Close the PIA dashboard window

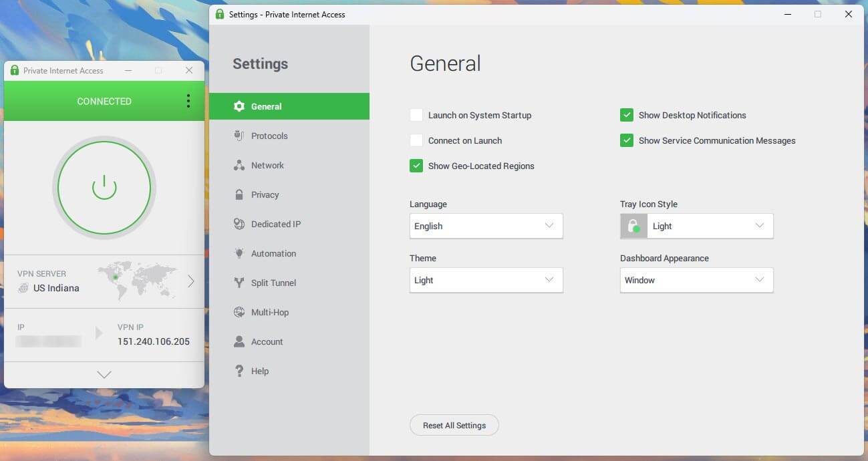coord(189,70)
